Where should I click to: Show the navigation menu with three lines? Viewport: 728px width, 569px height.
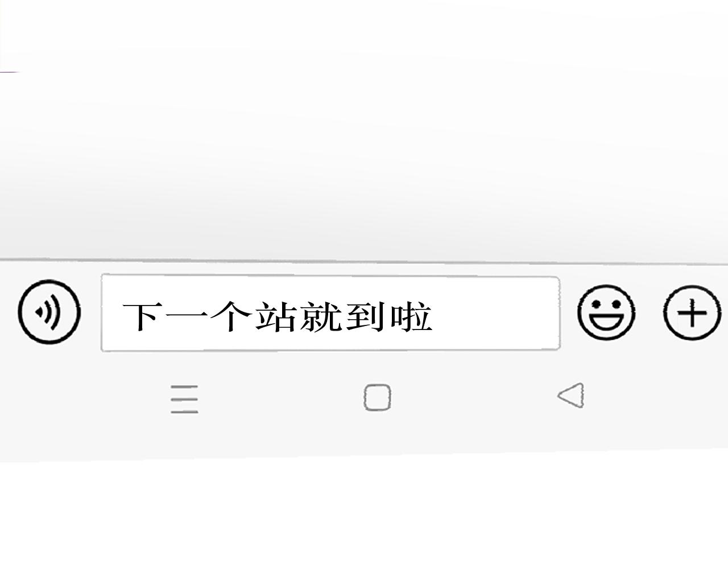click(185, 399)
